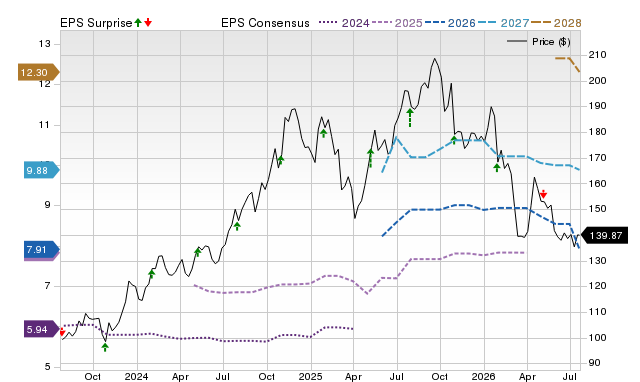Click the 2024 label on the time axis
Screen dimensions: 640x382
[137, 376]
